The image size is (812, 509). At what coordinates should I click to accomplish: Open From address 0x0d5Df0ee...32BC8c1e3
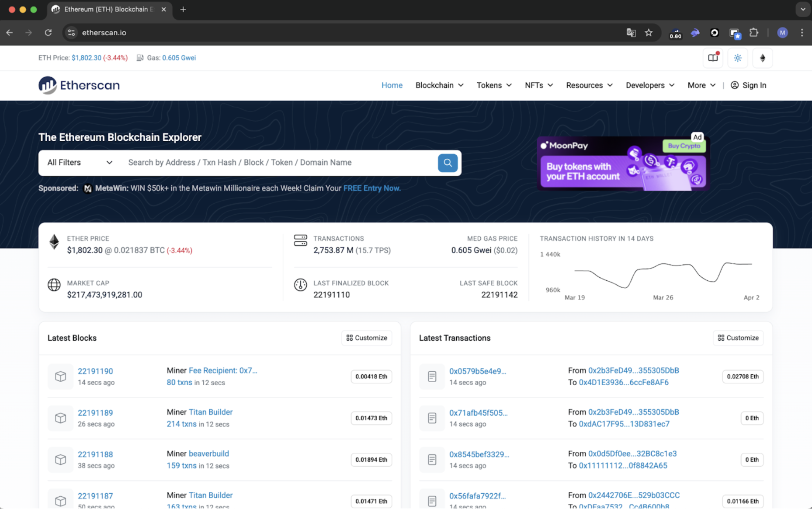click(x=632, y=453)
